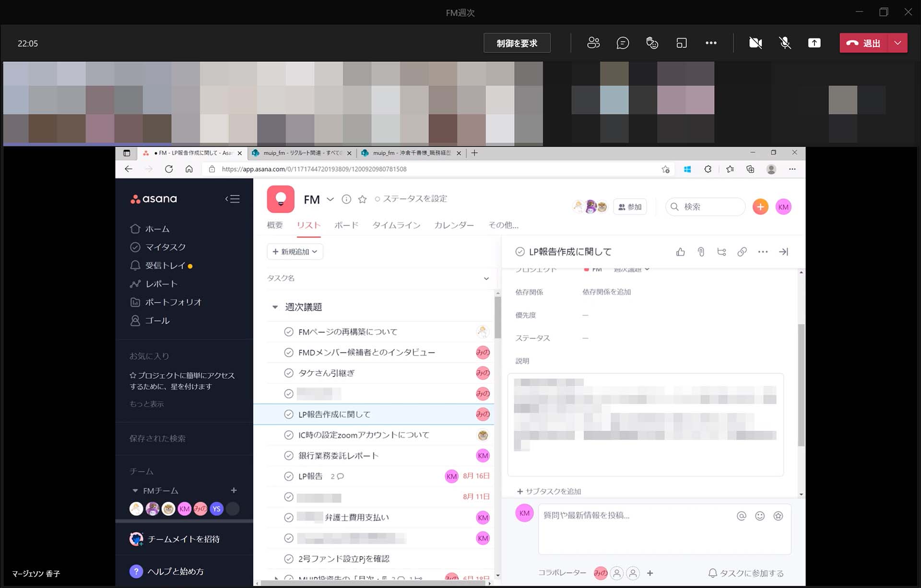The image size is (921, 588).
Task: Leave the meeting with 退出 button
Action: [863, 43]
